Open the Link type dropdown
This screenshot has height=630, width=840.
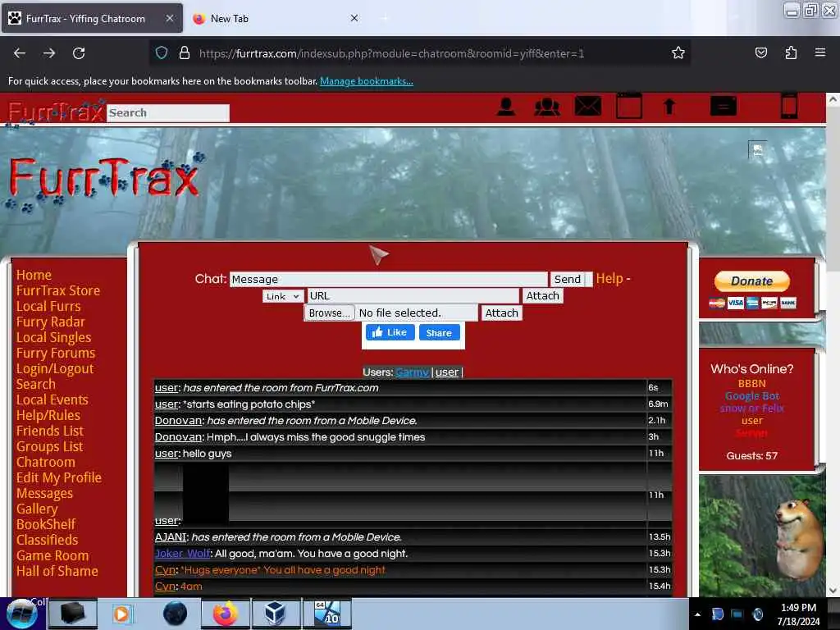[x=283, y=296]
